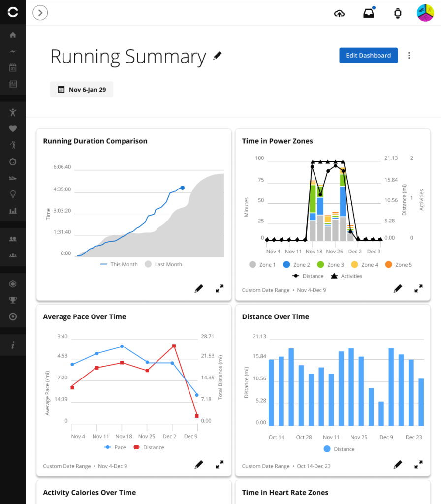Click the profile avatar in top right
441x504 pixels.
(424, 13)
